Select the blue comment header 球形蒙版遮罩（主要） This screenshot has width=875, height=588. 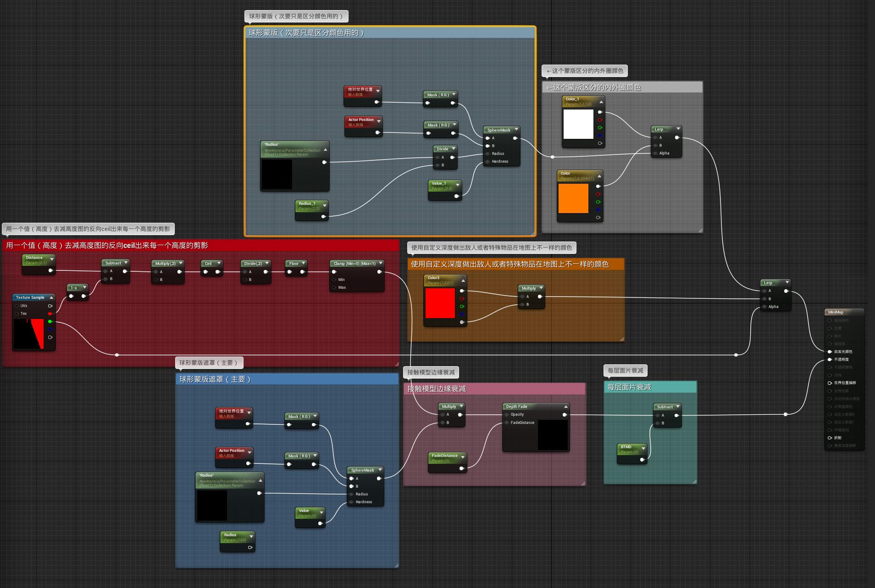click(x=287, y=379)
